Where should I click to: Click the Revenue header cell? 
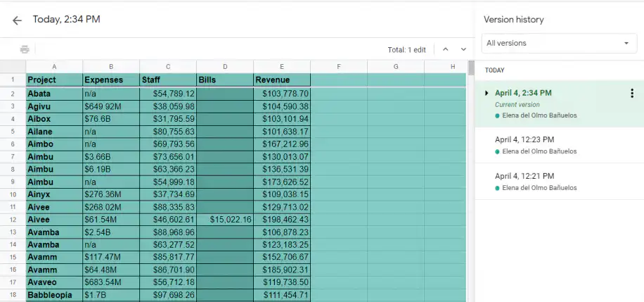pyautogui.click(x=282, y=80)
